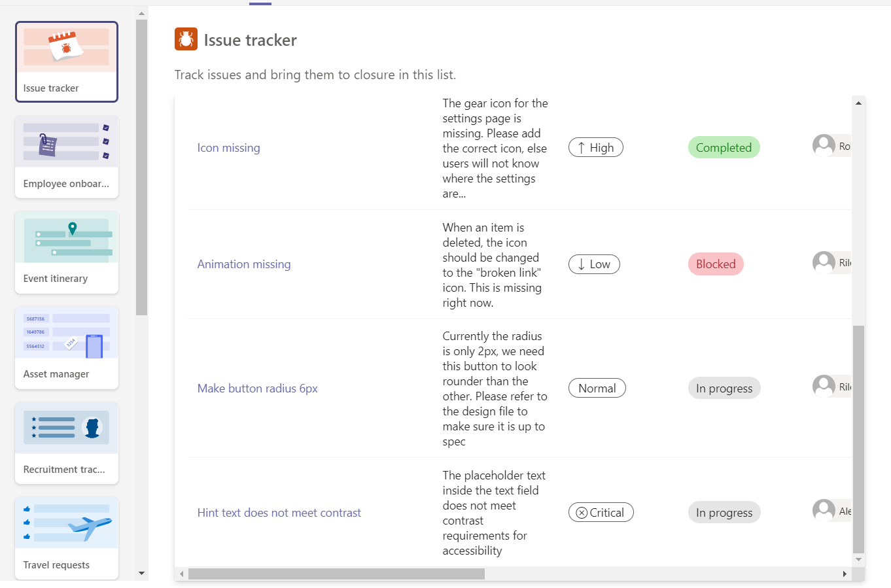This screenshot has width=891, height=588.
Task: Open the Event itinerary template
Action: click(x=67, y=252)
